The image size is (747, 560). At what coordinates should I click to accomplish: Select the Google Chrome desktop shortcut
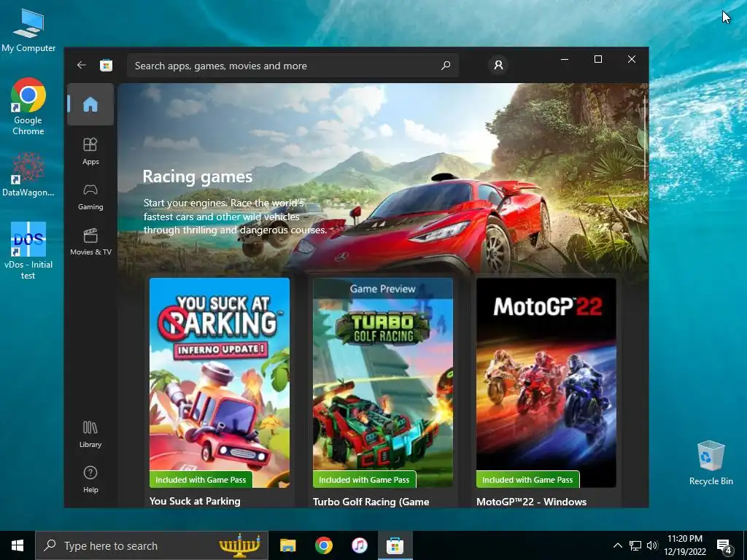(28, 106)
